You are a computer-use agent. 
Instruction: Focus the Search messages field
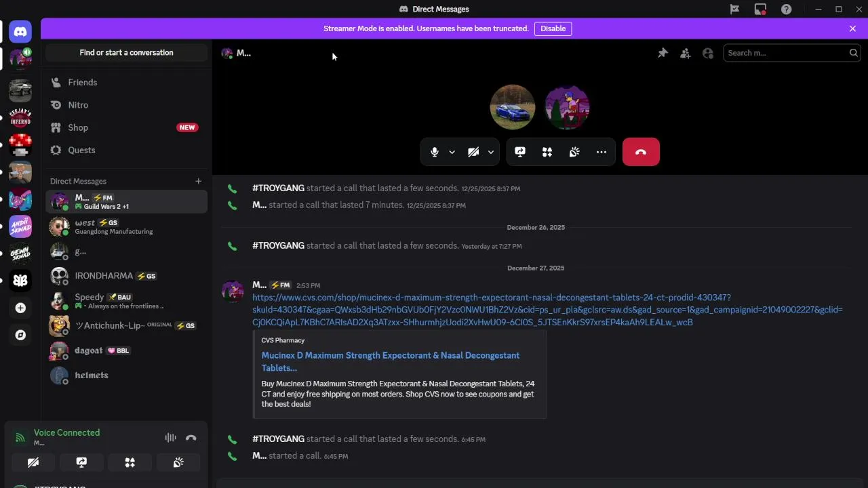[x=793, y=53]
